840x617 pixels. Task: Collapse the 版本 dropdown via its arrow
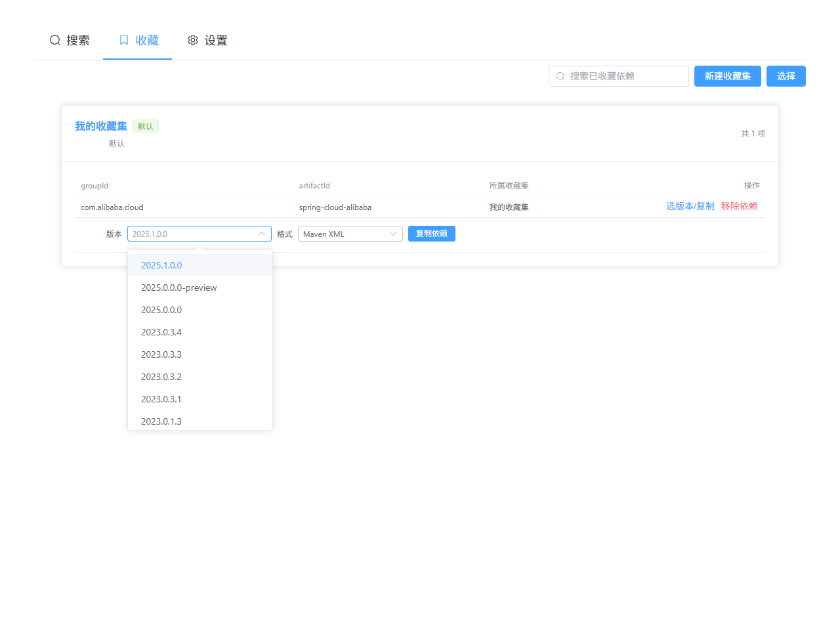(262, 234)
